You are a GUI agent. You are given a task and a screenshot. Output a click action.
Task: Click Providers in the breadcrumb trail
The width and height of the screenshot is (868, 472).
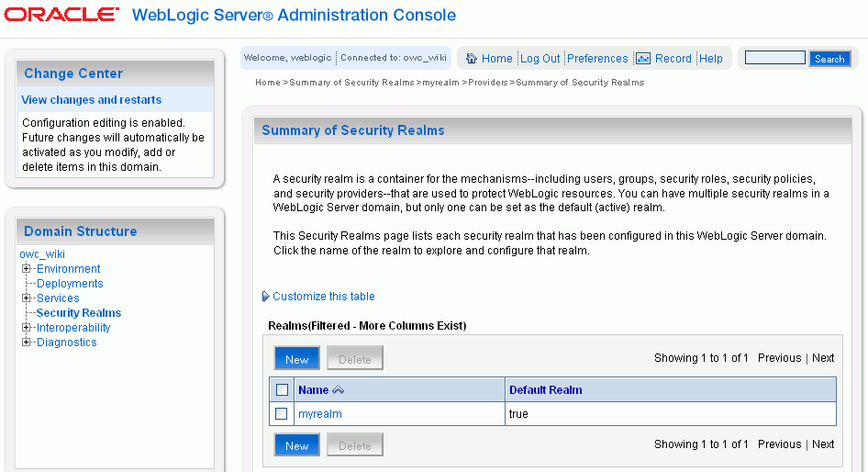point(488,83)
